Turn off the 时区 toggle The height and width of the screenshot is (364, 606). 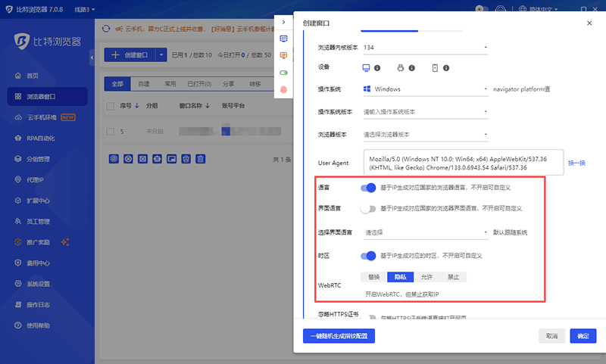pyautogui.click(x=368, y=256)
